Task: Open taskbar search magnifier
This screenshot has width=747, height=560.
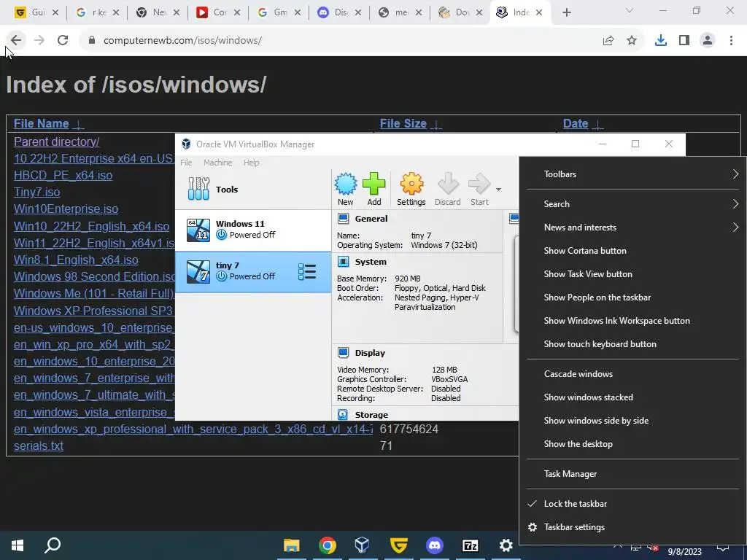Action: [x=53, y=545]
